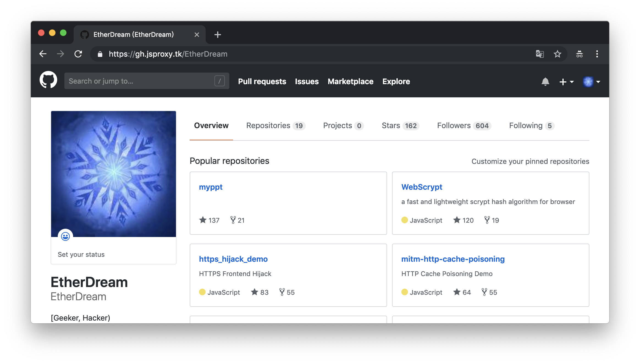Click the smiley status emoji icon
640x364 pixels.
tap(65, 236)
